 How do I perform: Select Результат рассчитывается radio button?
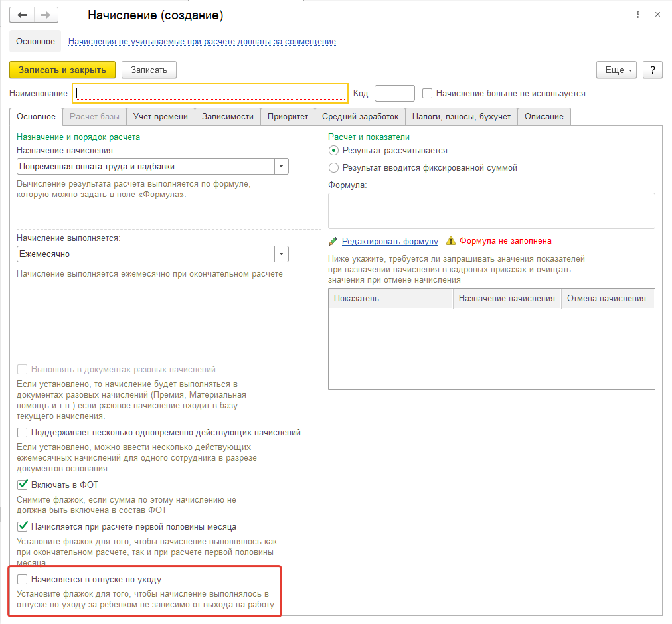333,151
